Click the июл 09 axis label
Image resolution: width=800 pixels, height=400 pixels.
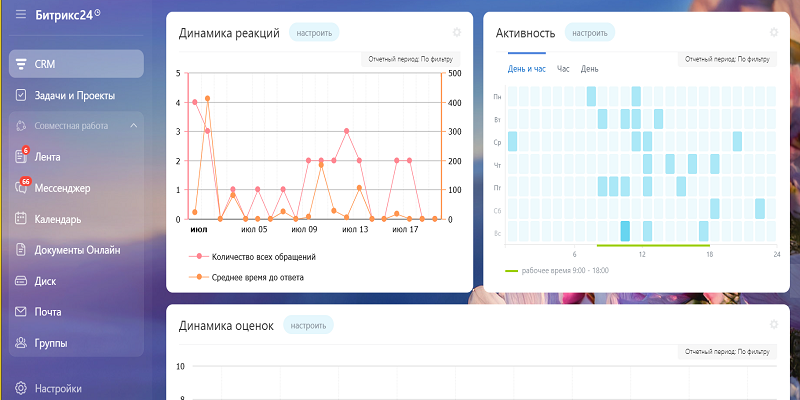[x=304, y=230]
